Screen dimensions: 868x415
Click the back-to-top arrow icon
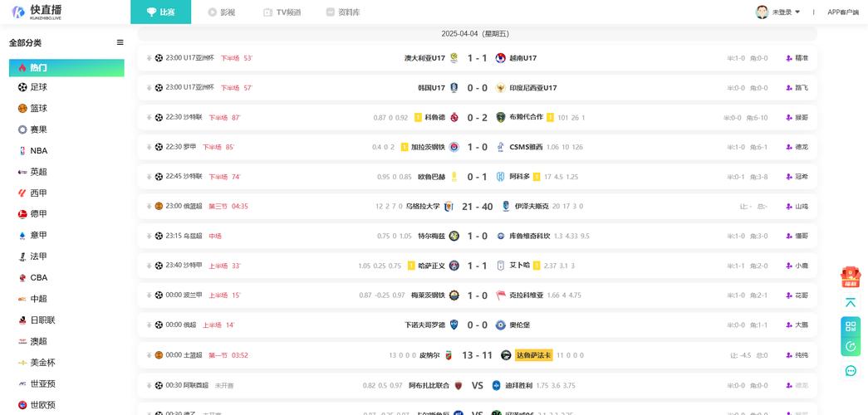(851, 303)
